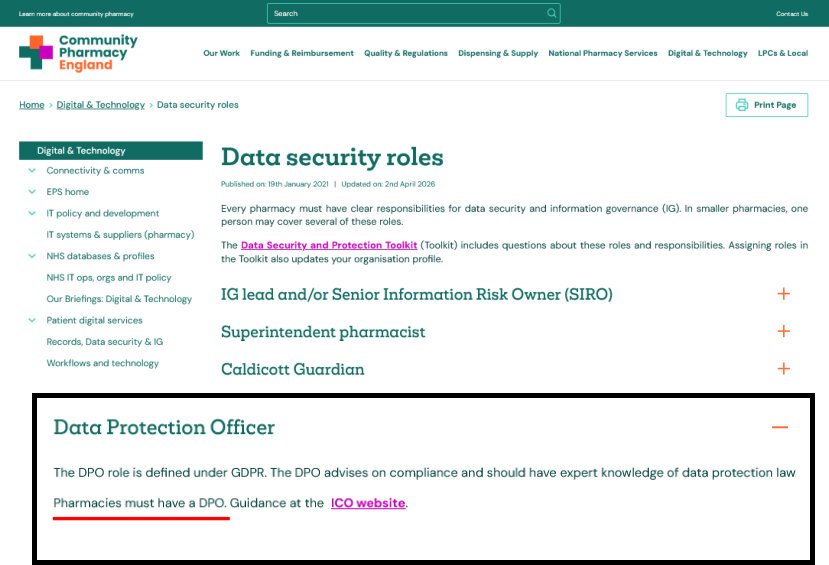
Task: Expand Superintendent pharmacist plus icon
Action: 783,331
